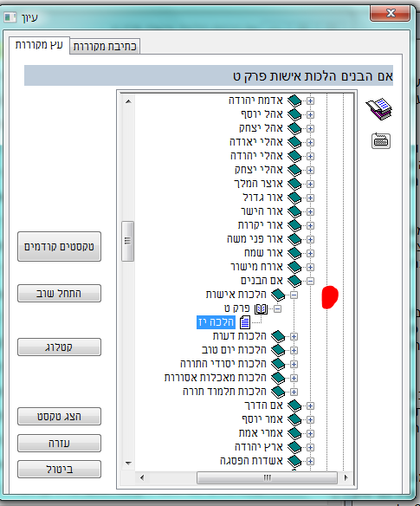The width and height of the screenshot is (420, 506).
Task: Click the tree's scroll-up arrow
Action: 128,101
